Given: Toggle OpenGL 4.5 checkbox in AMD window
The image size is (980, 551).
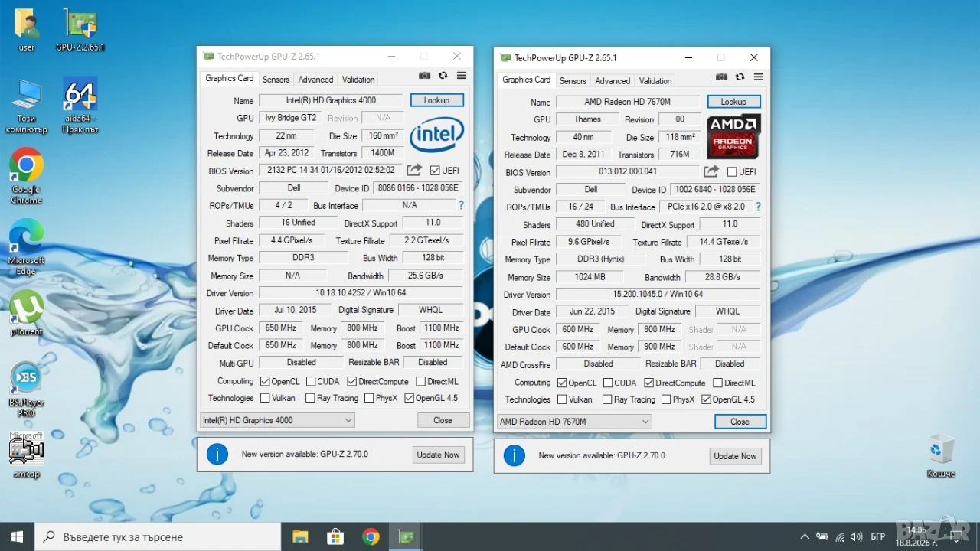Looking at the screenshot, I should [706, 399].
